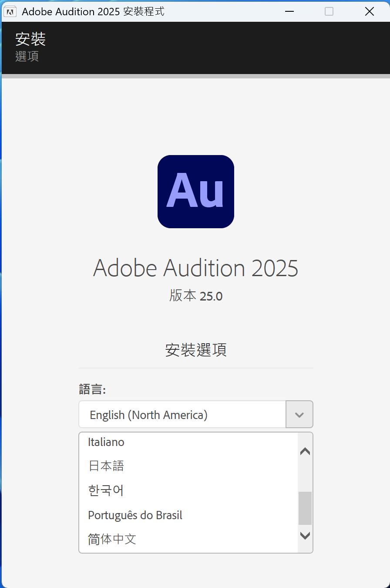
Task: Select 简体中文 from the language list
Action: (x=112, y=539)
